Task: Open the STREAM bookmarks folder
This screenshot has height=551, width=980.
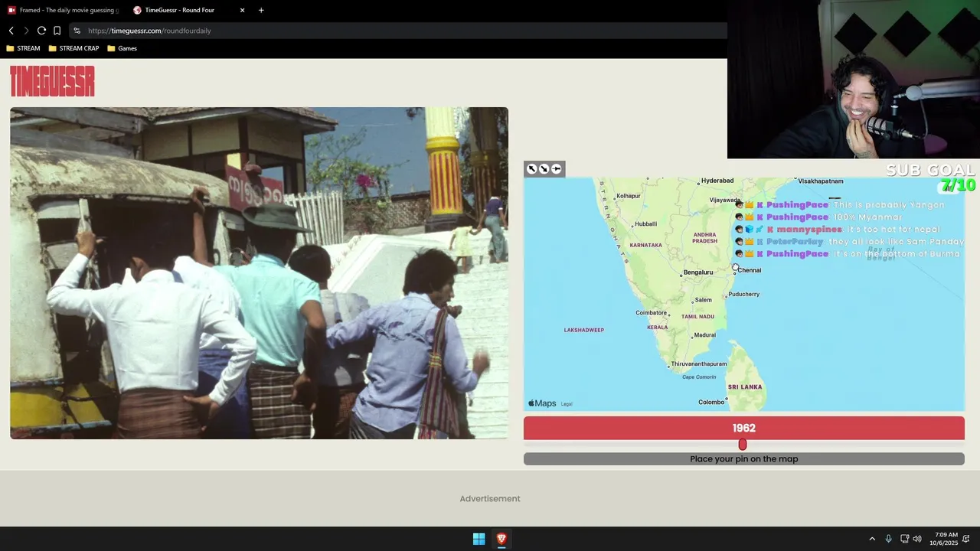Action: pos(23,48)
